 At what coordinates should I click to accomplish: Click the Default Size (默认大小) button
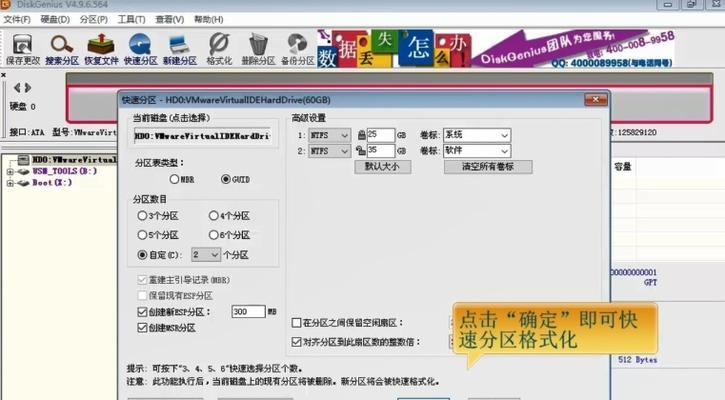pos(383,166)
